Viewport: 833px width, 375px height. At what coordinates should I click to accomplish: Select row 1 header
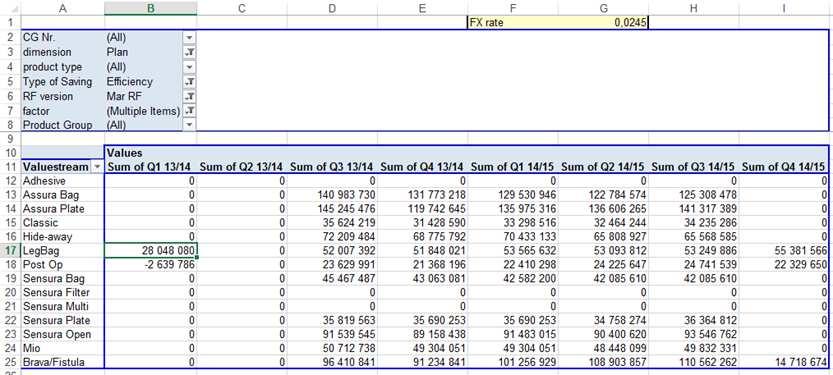click(10, 23)
